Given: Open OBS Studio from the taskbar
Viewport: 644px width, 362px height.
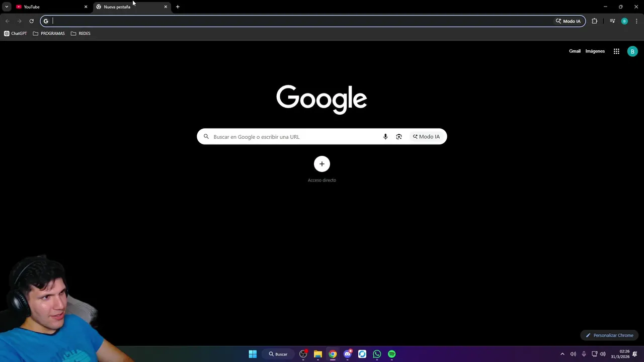Looking at the screenshot, I should click(x=303, y=354).
